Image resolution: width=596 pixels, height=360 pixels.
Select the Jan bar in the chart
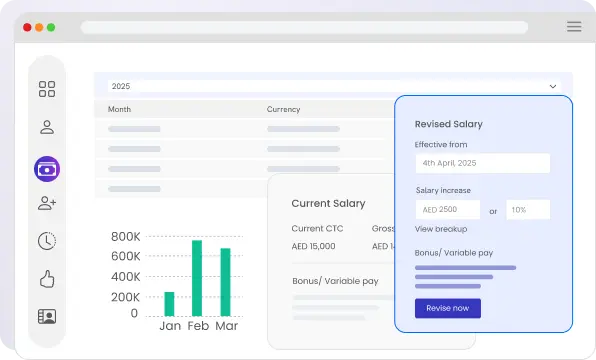(169, 304)
